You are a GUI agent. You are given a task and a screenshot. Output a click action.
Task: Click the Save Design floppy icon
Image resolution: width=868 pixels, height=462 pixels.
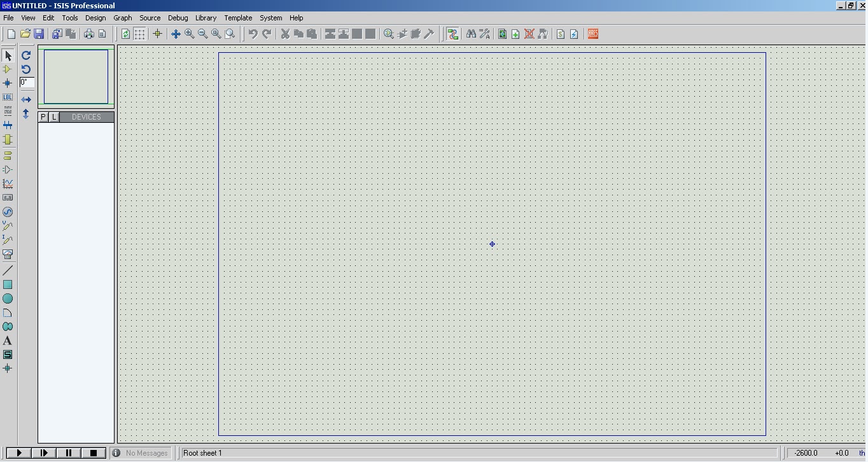click(39, 34)
